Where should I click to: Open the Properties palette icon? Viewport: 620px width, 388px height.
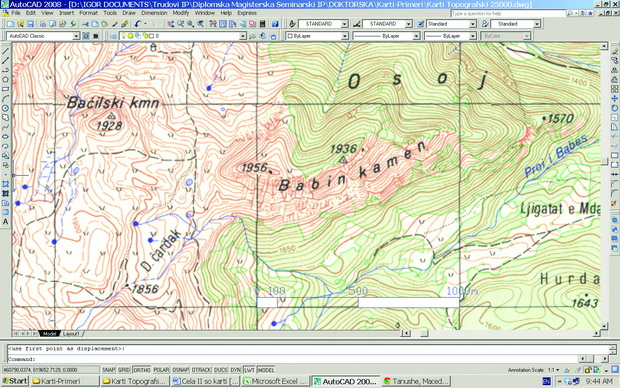(x=213, y=24)
